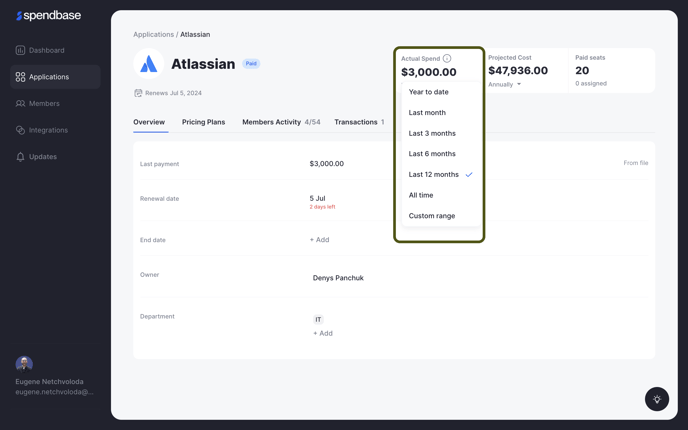Open the Members Activity tab

(x=281, y=122)
